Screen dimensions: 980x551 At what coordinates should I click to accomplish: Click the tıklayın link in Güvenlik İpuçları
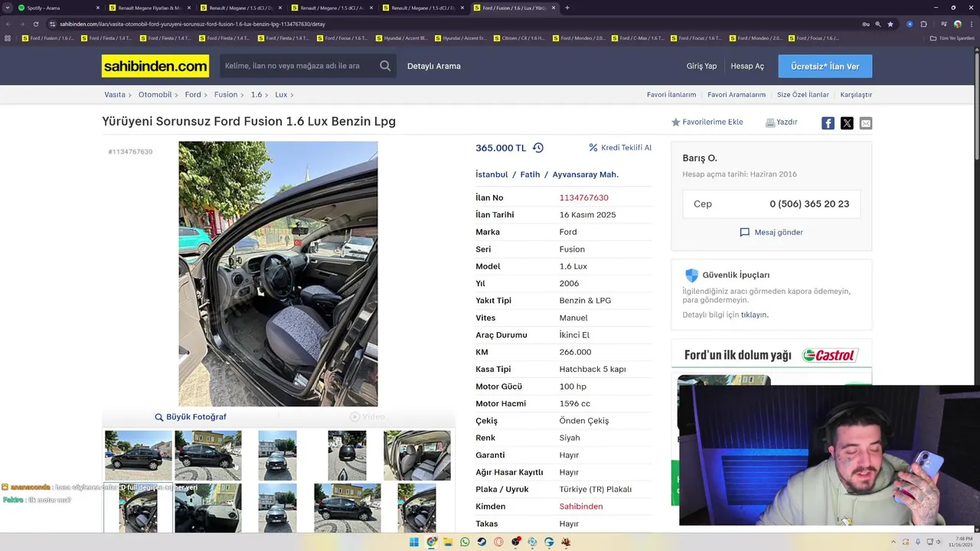[x=754, y=315]
